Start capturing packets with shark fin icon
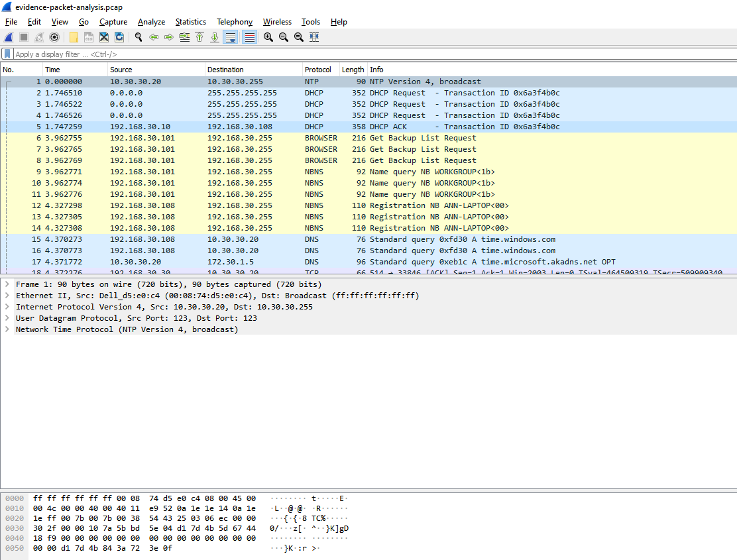The height and width of the screenshot is (560, 737). click(9, 37)
